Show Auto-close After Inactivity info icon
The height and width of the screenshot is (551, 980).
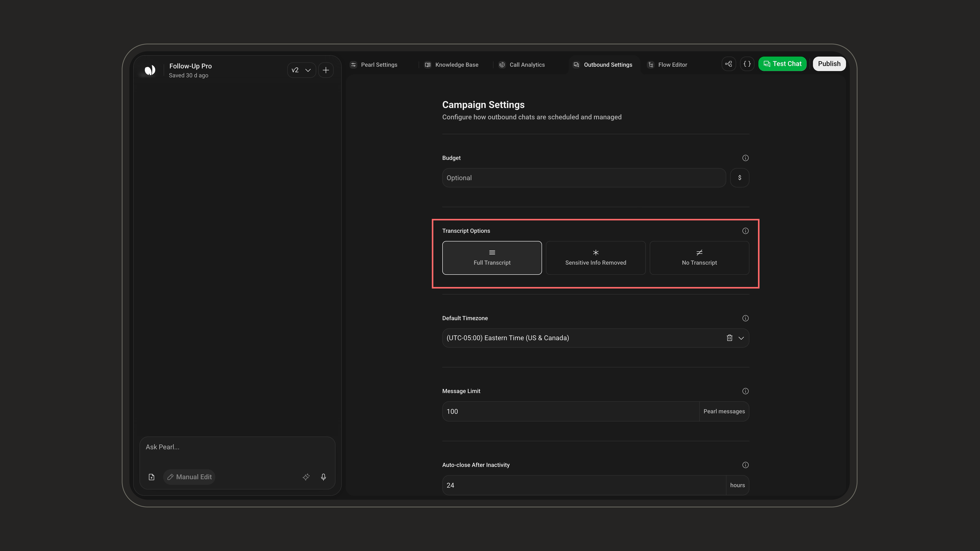point(745,465)
